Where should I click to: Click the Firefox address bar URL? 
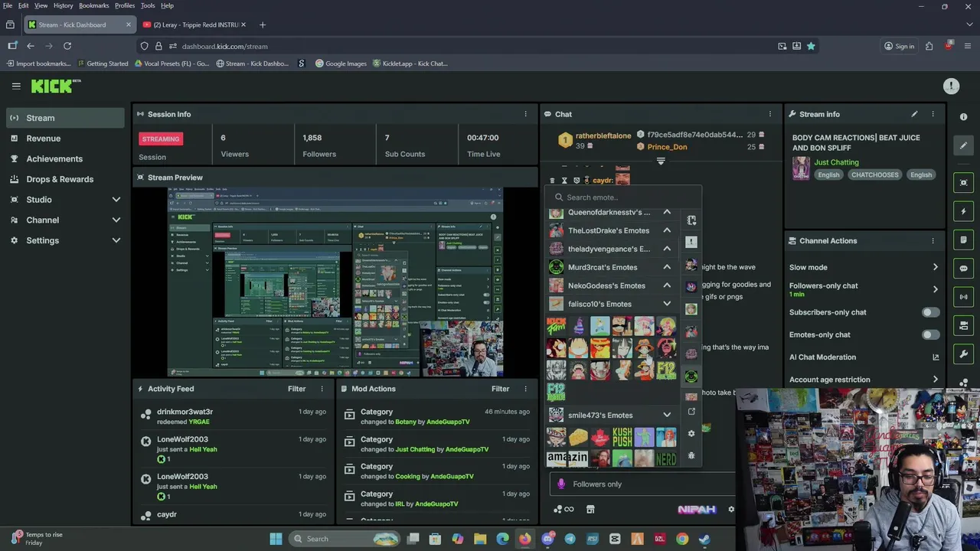click(x=224, y=47)
